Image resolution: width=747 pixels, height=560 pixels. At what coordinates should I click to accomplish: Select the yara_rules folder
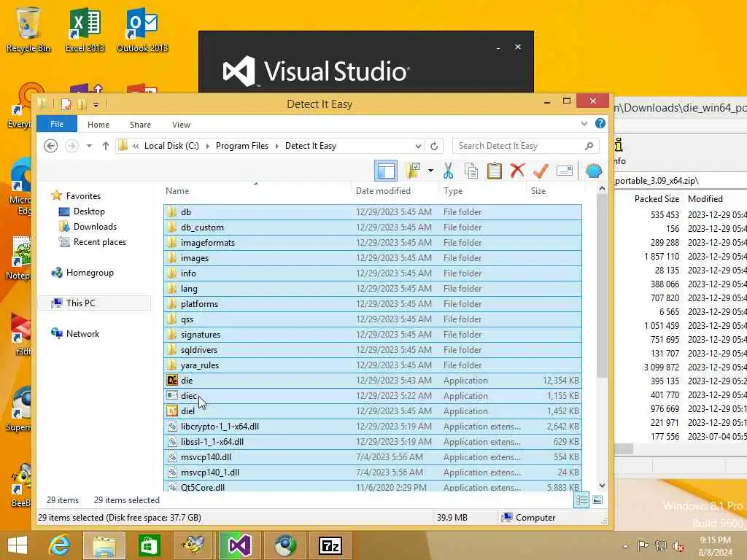pos(373,365)
